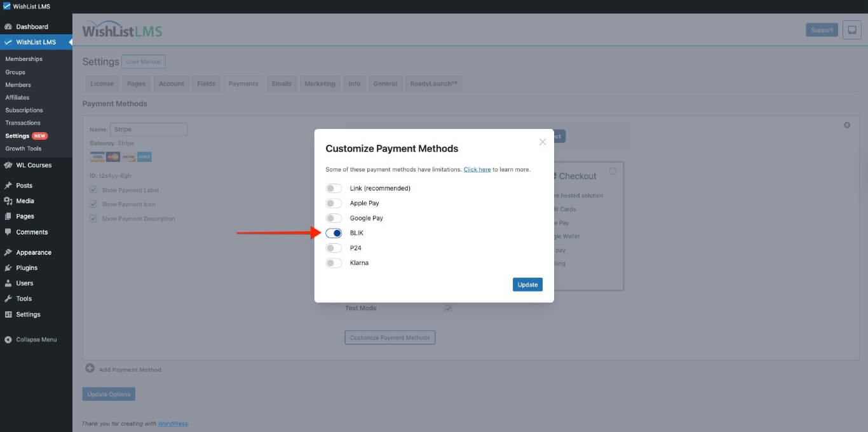Click the Comments sidebar icon
Screen dimensions: 868x432
9,231
